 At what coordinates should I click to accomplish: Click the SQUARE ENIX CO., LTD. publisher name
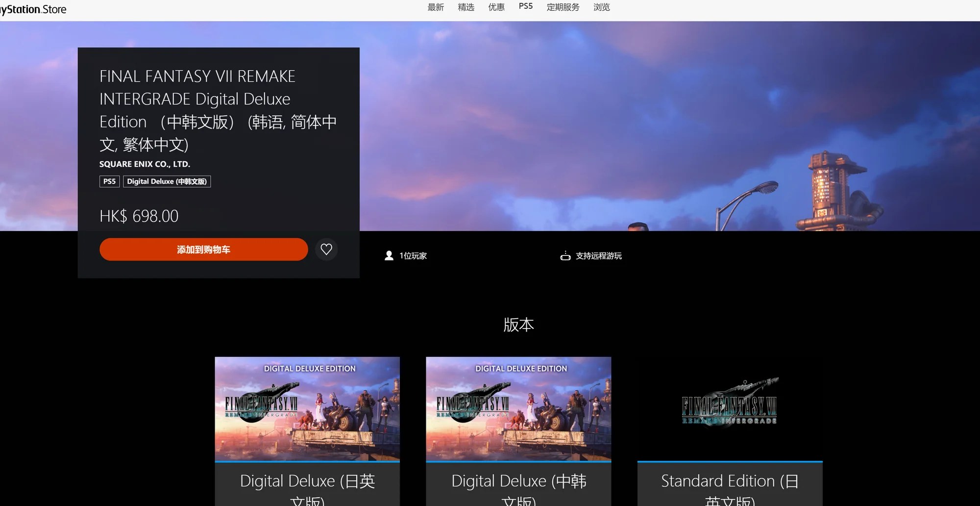[x=145, y=164]
